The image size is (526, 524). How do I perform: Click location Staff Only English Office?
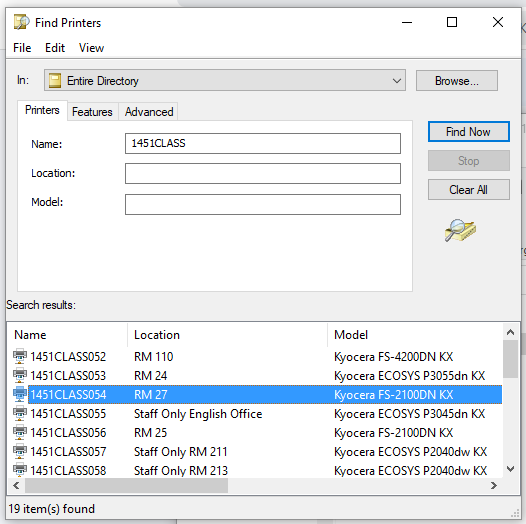coord(198,414)
